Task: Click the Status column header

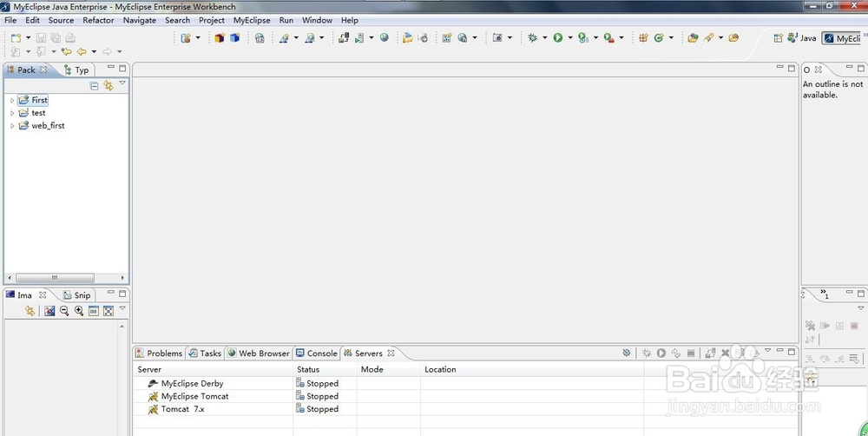Action: (x=325, y=369)
